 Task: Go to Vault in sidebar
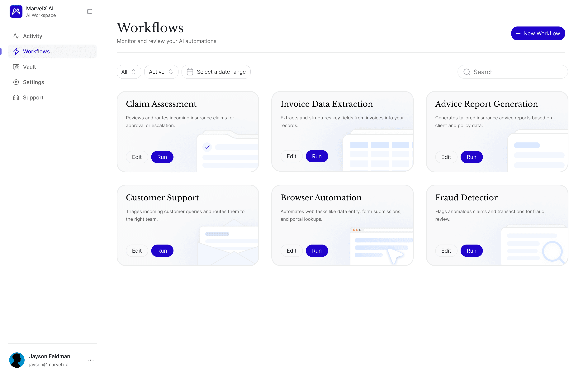(x=29, y=67)
